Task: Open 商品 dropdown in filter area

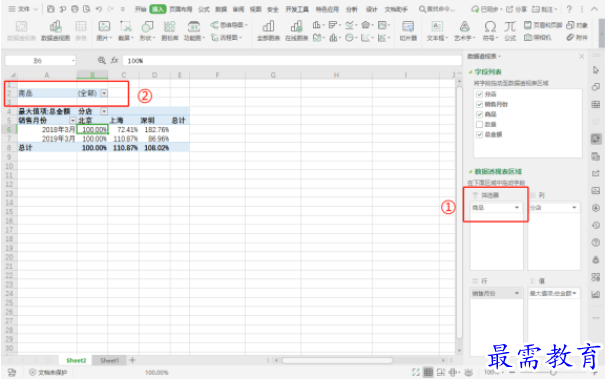Action: pyautogui.click(x=517, y=207)
